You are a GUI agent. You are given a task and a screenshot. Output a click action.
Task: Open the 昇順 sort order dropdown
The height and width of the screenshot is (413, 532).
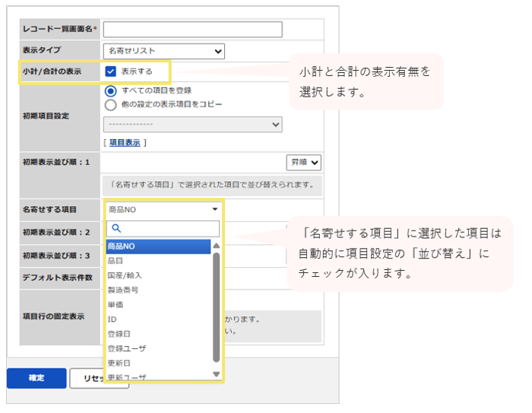[304, 162]
